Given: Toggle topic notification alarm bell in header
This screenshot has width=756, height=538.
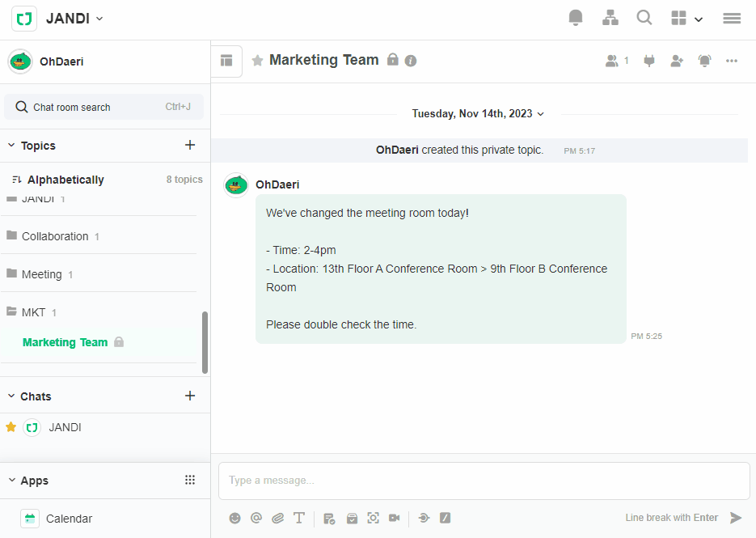Looking at the screenshot, I should point(704,61).
